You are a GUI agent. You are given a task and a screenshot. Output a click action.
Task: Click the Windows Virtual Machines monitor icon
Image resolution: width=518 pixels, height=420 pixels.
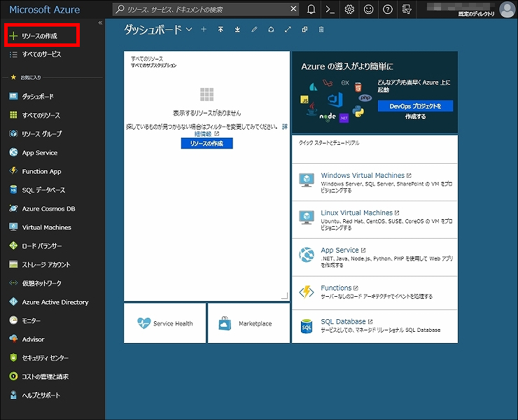coord(307,180)
